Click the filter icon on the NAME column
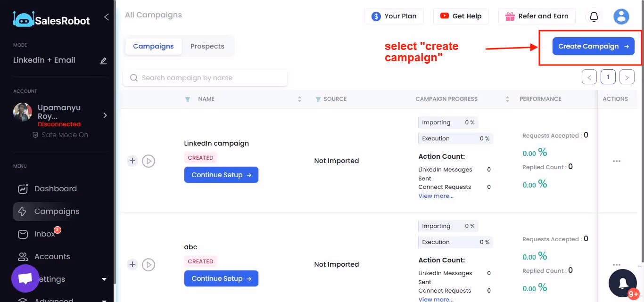Viewport: 644px width, 302px height. coord(187,99)
